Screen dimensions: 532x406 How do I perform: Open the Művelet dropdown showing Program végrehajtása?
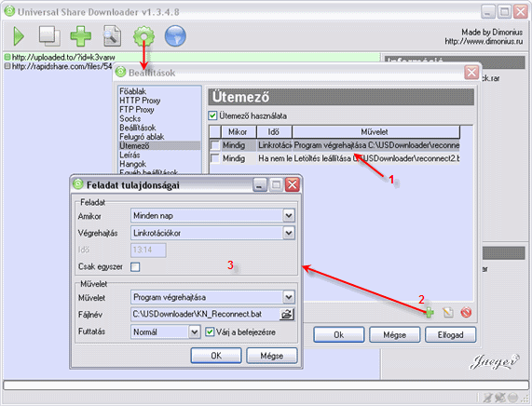pos(212,297)
